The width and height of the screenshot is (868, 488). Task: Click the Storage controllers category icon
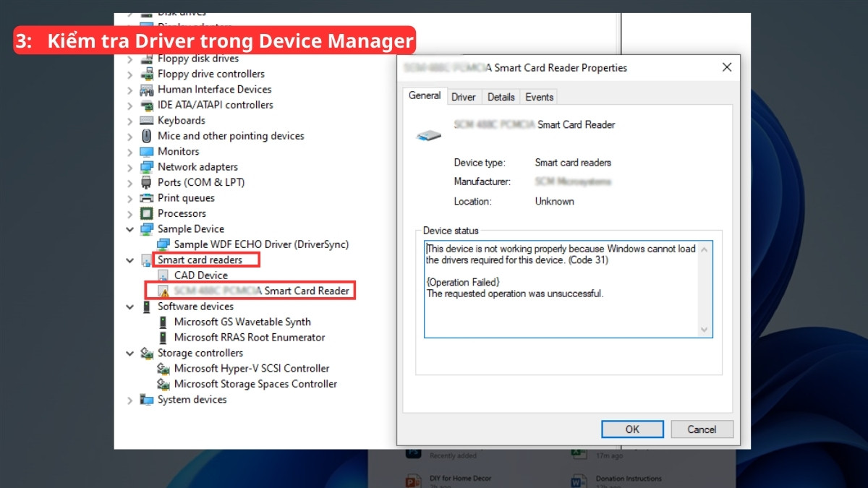pyautogui.click(x=146, y=354)
